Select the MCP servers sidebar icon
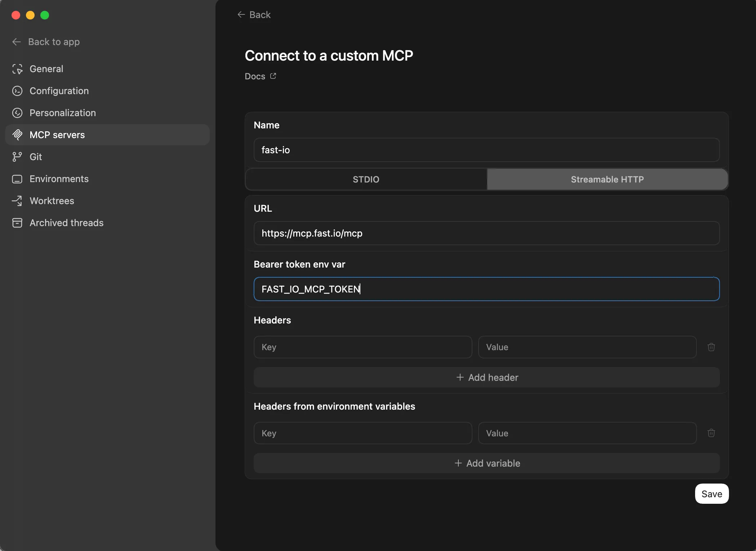This screenshot has width=756, height=551. coord(18,135)
